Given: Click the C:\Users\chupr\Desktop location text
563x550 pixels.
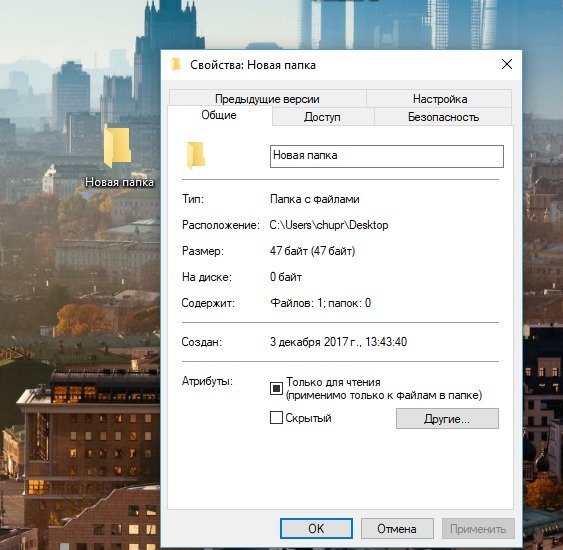Looking at the screenshot, I should click(x=329, y=225).
